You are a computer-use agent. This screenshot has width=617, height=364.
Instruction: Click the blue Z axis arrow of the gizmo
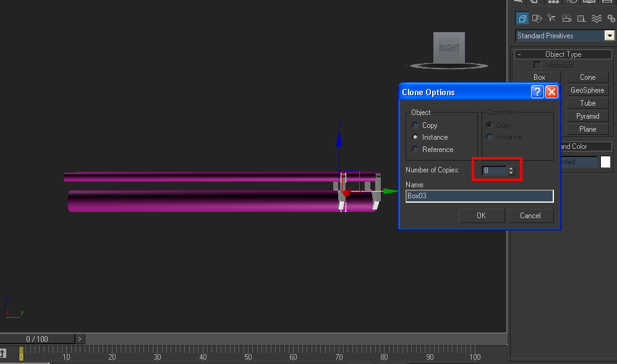pyautogui.click(x=339, y=138)
